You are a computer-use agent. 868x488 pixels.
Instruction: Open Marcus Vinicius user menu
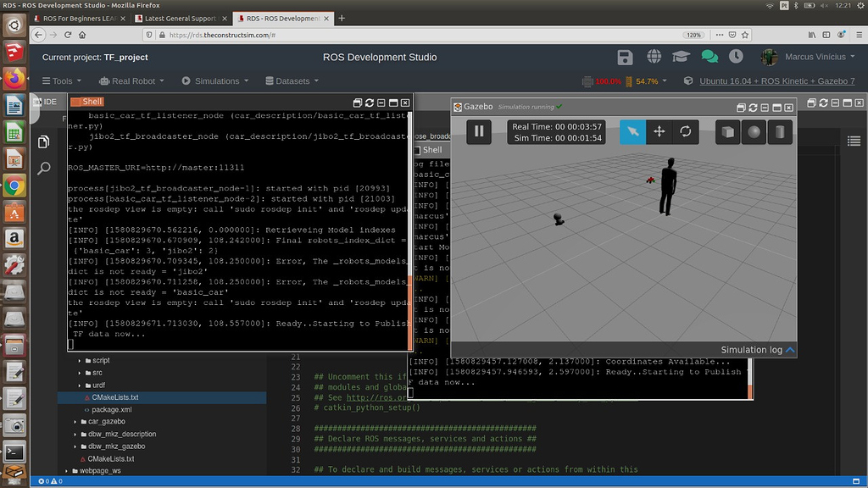pyautogui.click(x=809, y=57)
